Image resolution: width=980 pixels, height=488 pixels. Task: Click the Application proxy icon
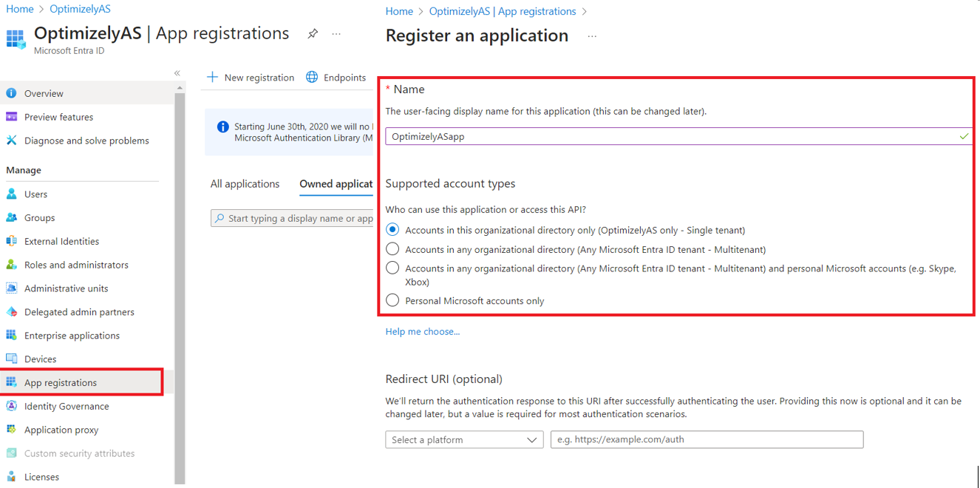11,430
